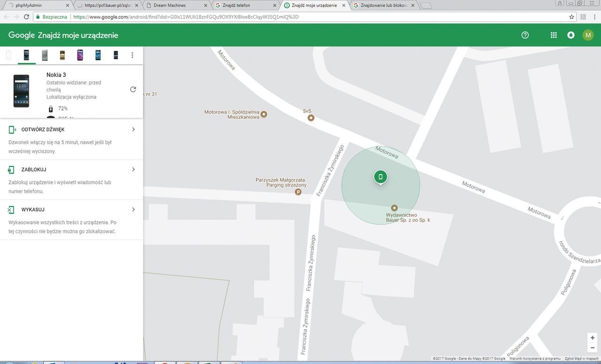Image resolution: width=601 pixels, height=364 pixels.
Task: Select ODTWÓRZ DŹWIĘK option
Action: pos(71,140)
